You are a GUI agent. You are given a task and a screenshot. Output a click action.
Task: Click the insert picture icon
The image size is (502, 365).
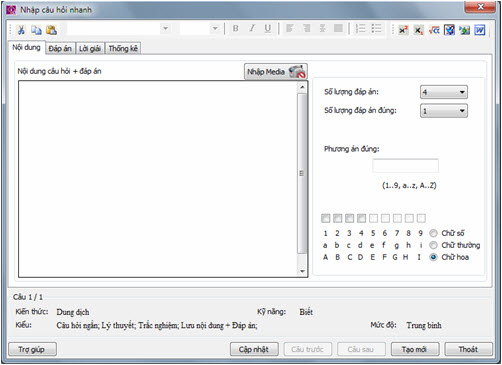coord(465,30)
